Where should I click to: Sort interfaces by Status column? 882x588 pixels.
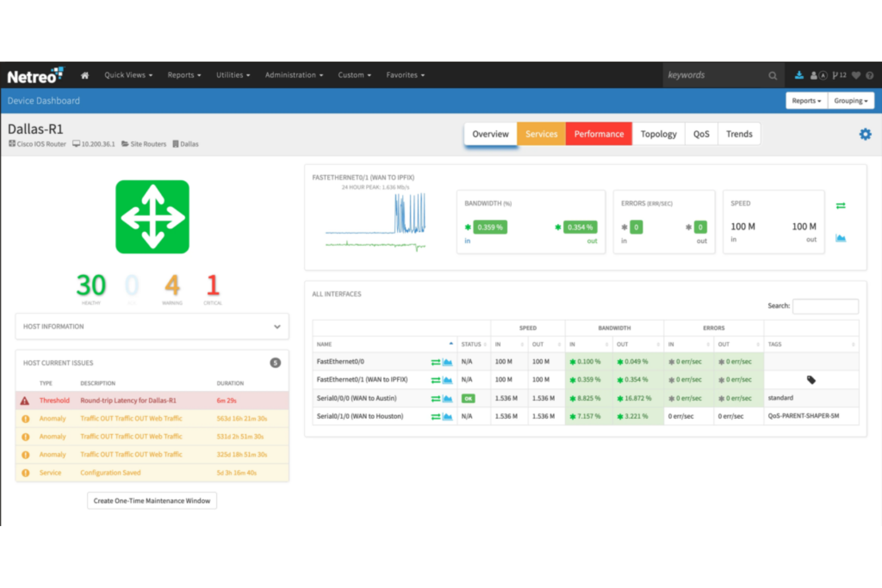coord(474,344)
